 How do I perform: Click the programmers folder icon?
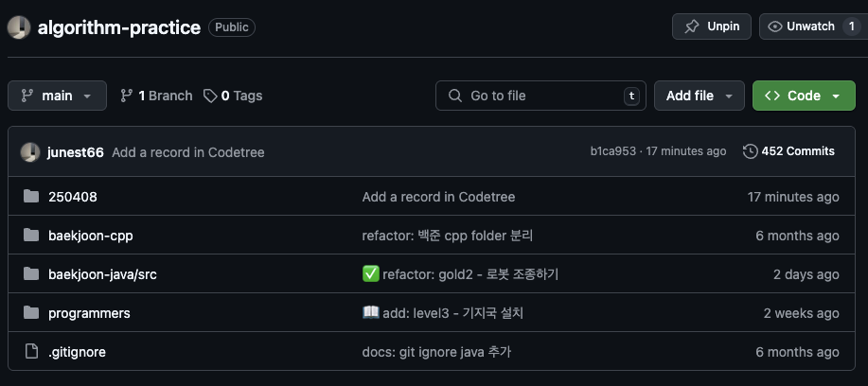coord(31,313)
